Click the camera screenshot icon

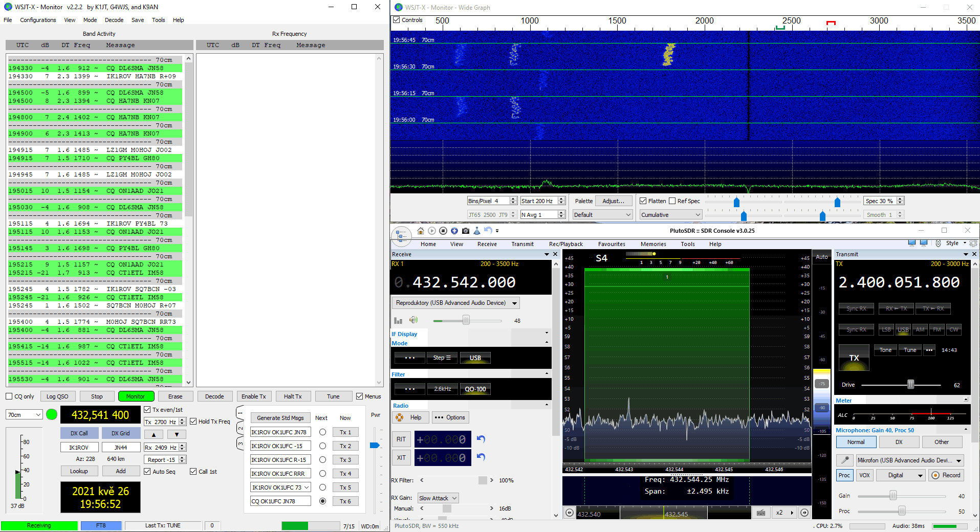[x=465, y=231]
